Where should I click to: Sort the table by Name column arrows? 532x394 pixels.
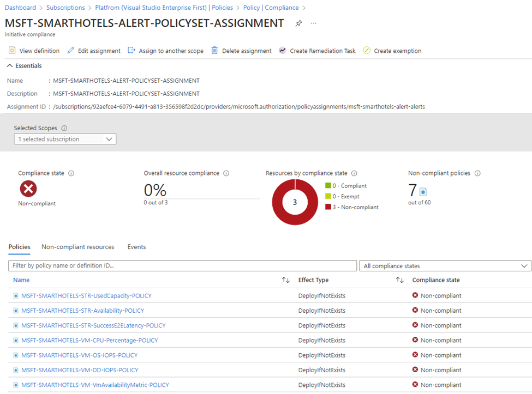tap(286, 280)
